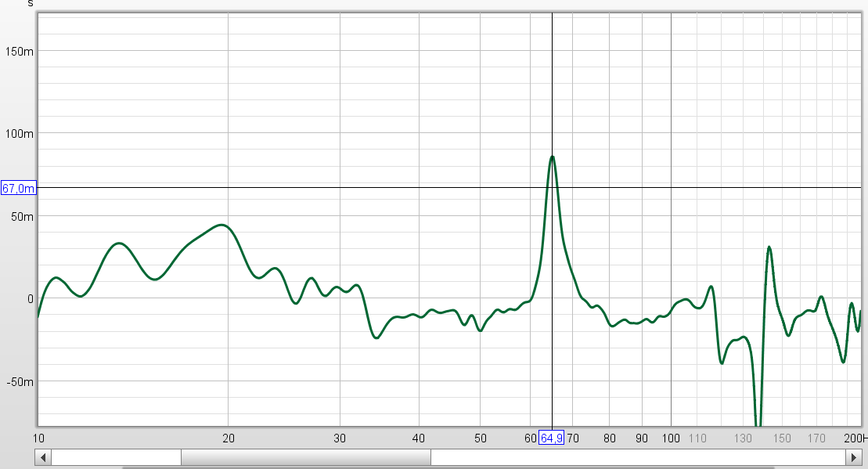Click the 150m vertical axis label
Image resolution: width=868 pixels, height=469 pixels.
pos(20,52)
